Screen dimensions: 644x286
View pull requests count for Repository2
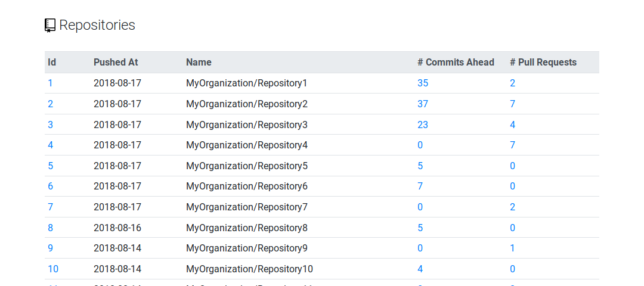(x=513, y=104)
